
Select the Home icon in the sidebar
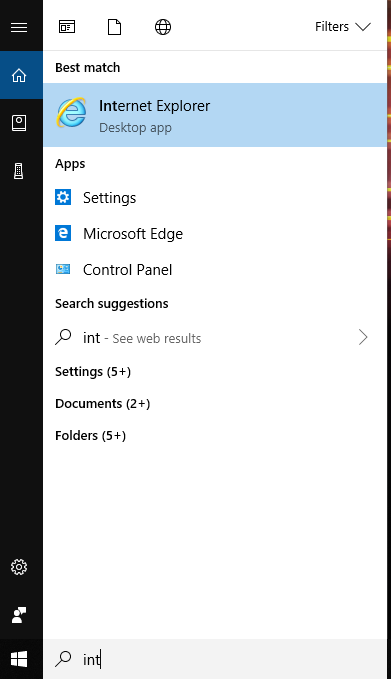pyautogui.click(x=19, y=75)
